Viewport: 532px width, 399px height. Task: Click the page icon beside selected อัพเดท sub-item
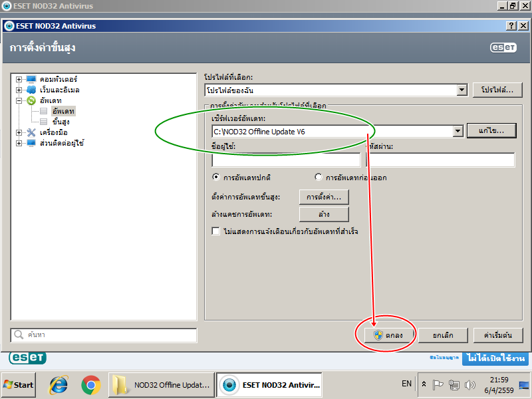click(x=44, y=111)
